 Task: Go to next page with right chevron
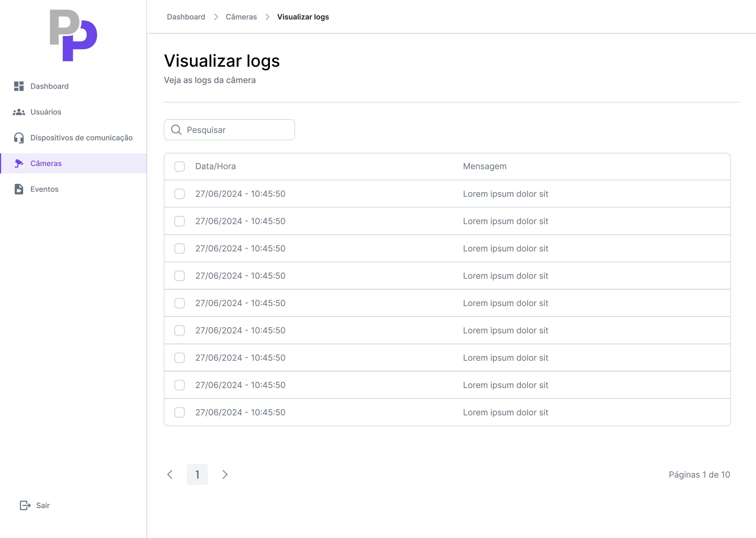click(225, 474)
